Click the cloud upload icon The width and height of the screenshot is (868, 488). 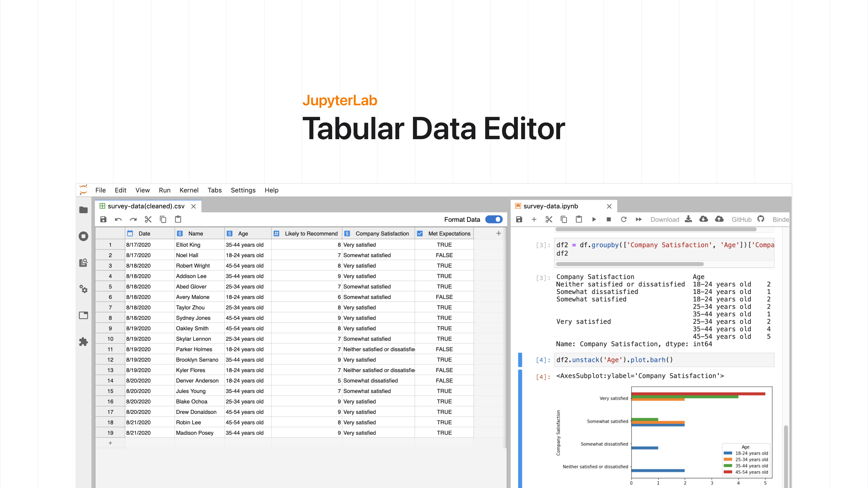point(719,219)
